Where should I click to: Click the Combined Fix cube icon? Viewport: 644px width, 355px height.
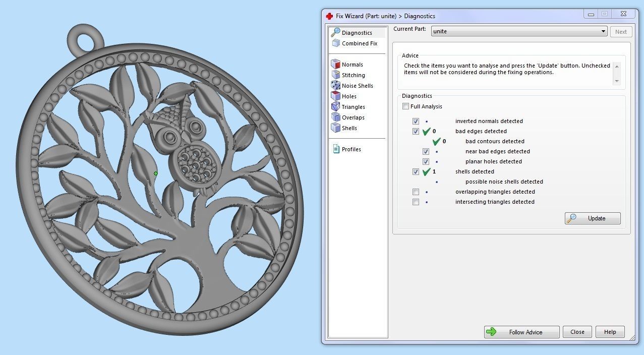click(335, 43)
